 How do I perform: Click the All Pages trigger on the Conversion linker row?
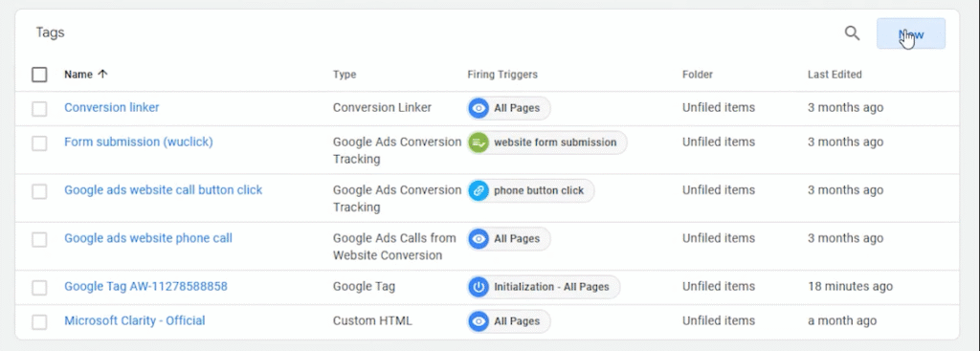pos(509,108)
